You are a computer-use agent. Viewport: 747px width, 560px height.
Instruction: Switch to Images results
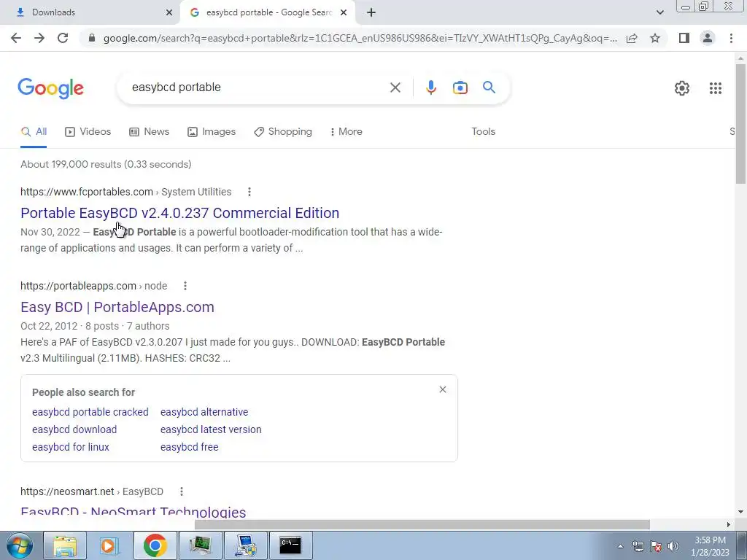(x=212, y=132)
